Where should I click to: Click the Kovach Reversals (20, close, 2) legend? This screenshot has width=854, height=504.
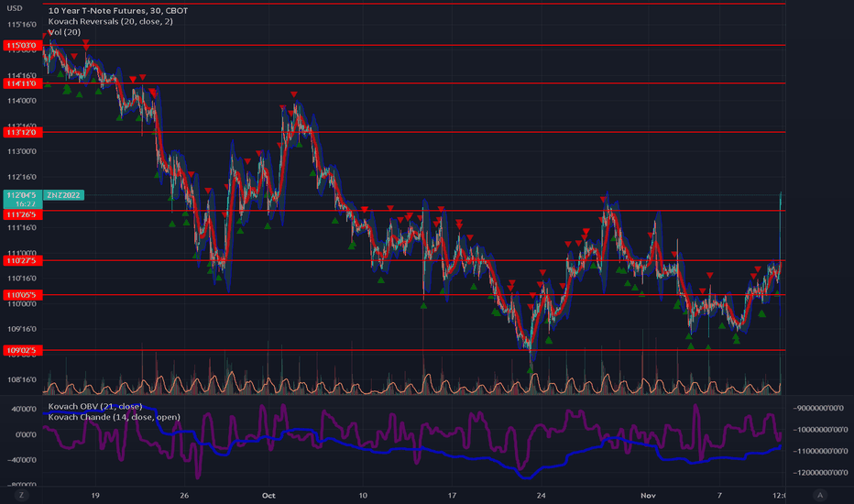pyautogui.click(x=111, y=21)
